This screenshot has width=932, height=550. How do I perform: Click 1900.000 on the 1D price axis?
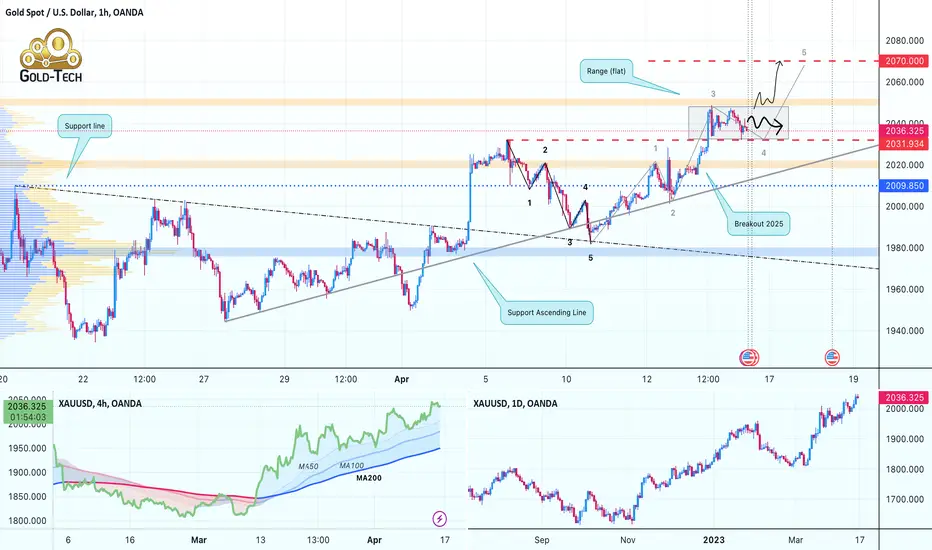(905, 439)
